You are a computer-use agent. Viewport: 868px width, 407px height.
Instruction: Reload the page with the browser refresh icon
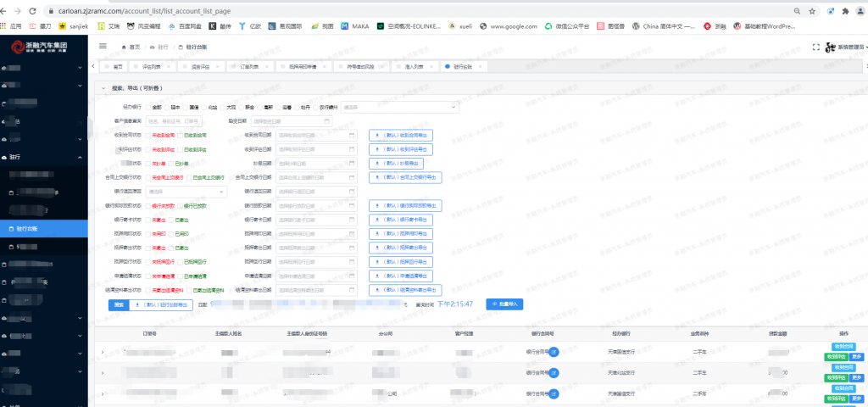[x=32, y=11]
